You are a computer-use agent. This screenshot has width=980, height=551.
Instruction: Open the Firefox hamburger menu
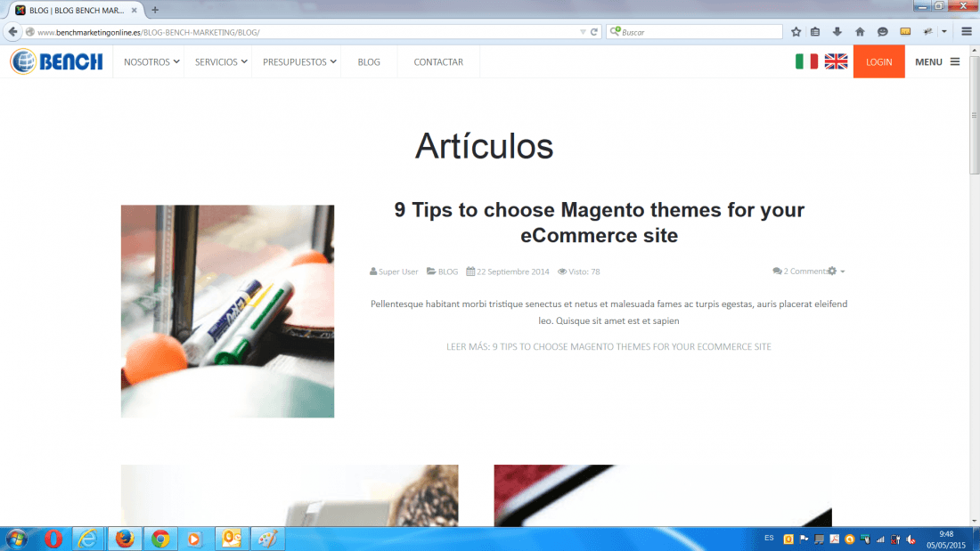click(967, 32)
